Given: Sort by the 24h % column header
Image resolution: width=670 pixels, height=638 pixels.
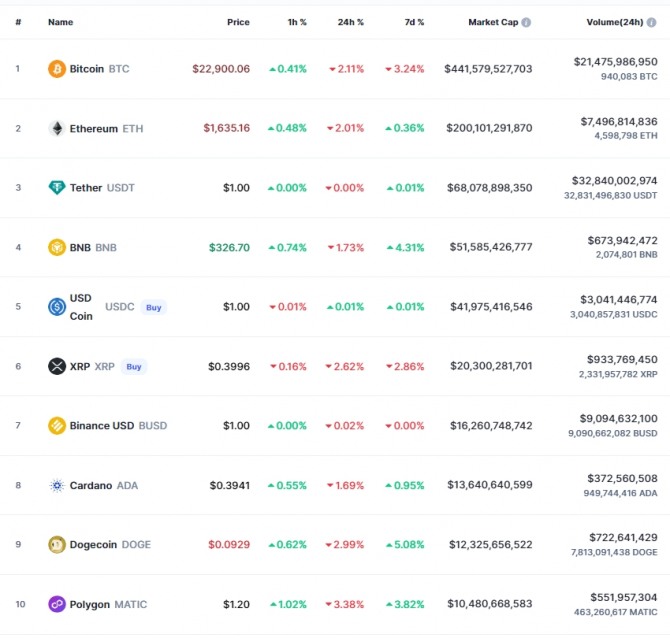Looking at the screenshot, I should coord(350,22).
